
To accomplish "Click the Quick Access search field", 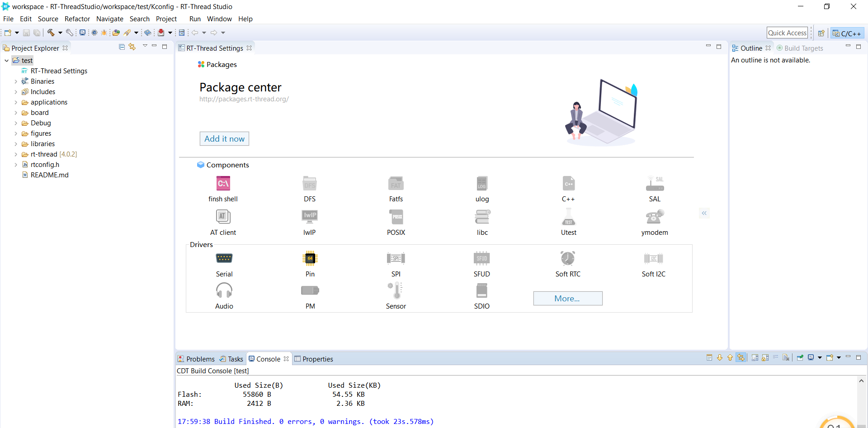I will (788, 33).
